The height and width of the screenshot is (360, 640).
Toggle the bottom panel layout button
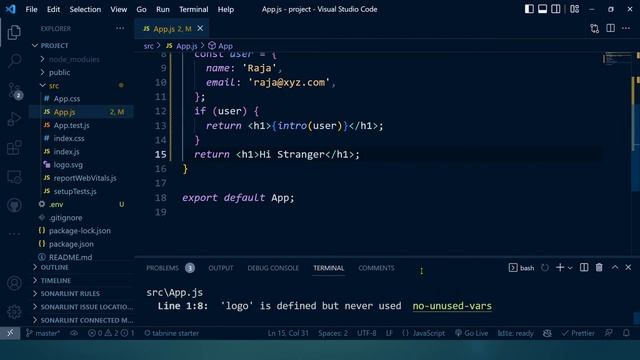pyautogui.click(x=542, y=9)
